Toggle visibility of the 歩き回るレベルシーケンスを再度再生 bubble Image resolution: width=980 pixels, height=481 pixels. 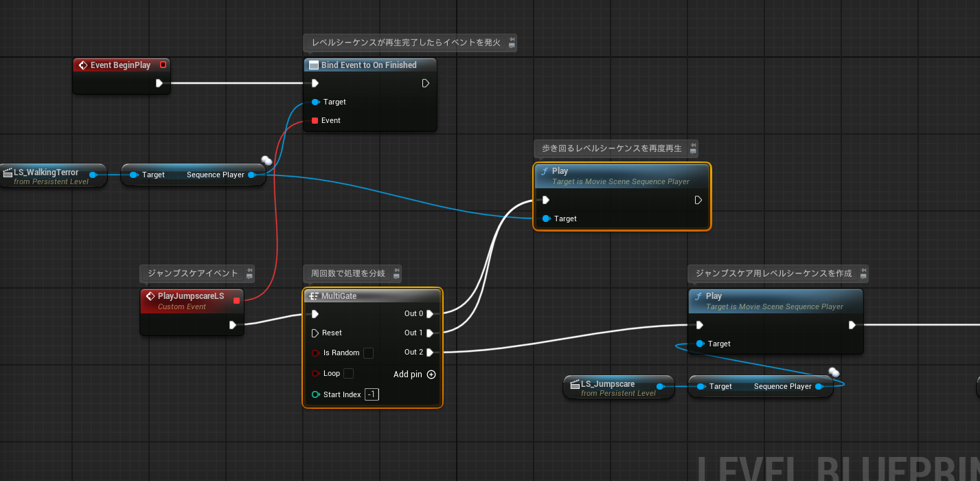pyautogui.click(x=693, y=151)
